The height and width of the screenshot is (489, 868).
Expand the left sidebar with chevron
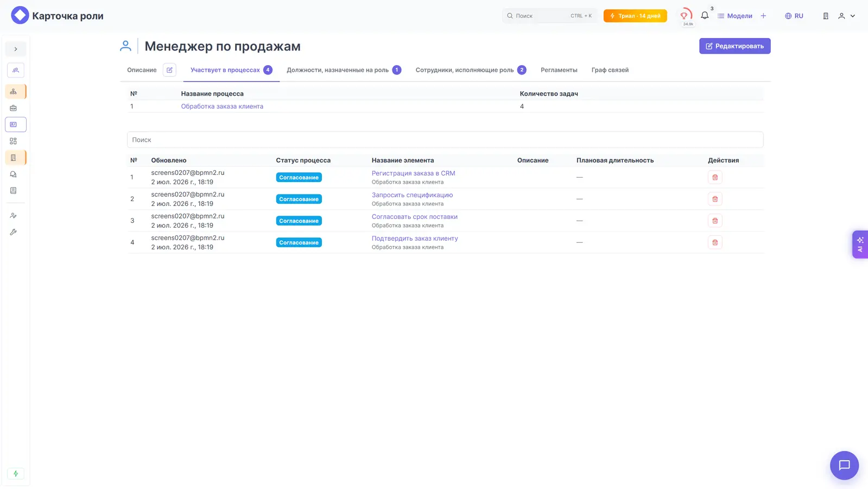16,49
